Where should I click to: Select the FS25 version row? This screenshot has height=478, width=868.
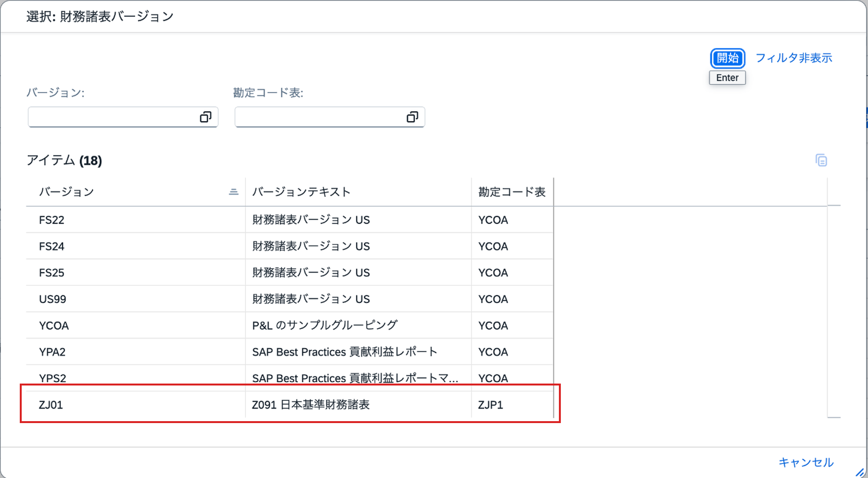pos(290,273)
